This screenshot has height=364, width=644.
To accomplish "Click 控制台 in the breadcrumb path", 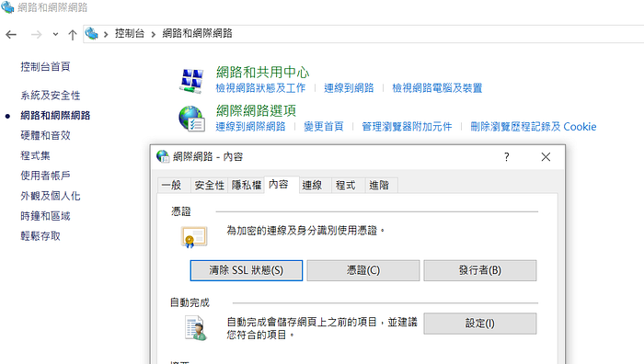I will (130, 34).
